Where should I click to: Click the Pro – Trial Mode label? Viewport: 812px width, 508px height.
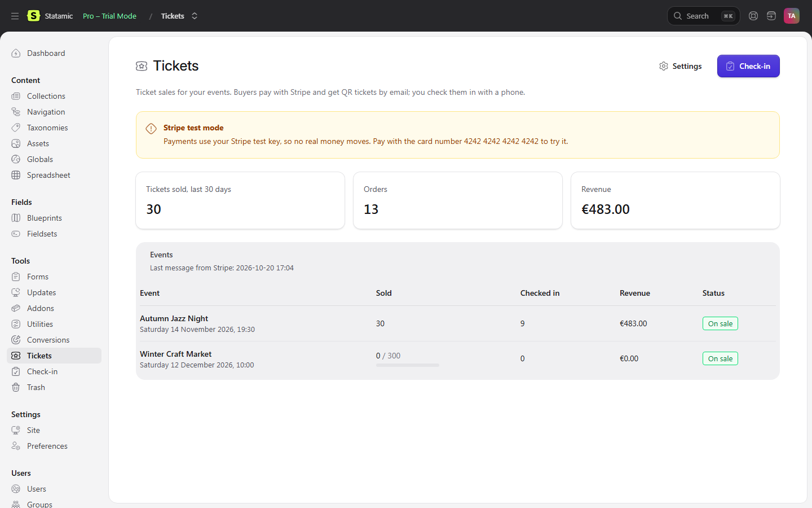pyautogui.click(x=109, y=16)
